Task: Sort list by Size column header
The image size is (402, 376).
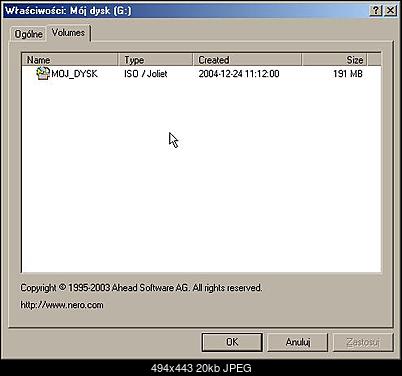Action: pos(334,60)
